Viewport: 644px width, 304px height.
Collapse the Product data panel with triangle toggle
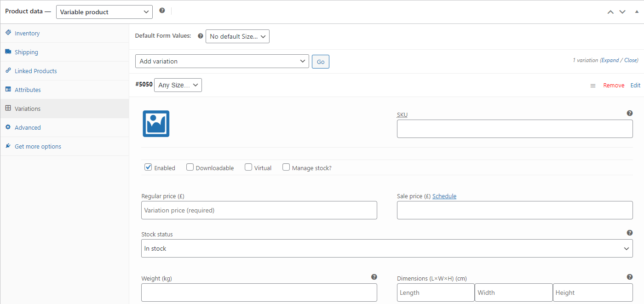click(637, 12)
